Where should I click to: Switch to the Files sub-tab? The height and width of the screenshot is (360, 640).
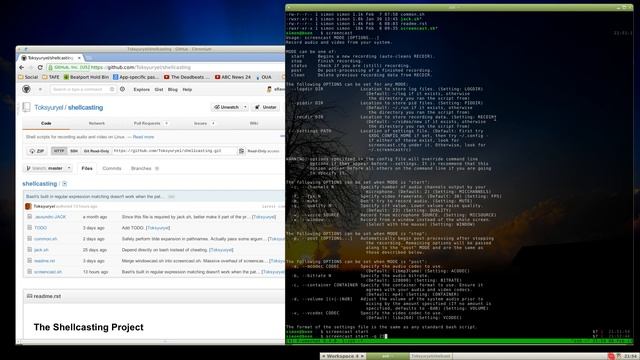[87, 168]
